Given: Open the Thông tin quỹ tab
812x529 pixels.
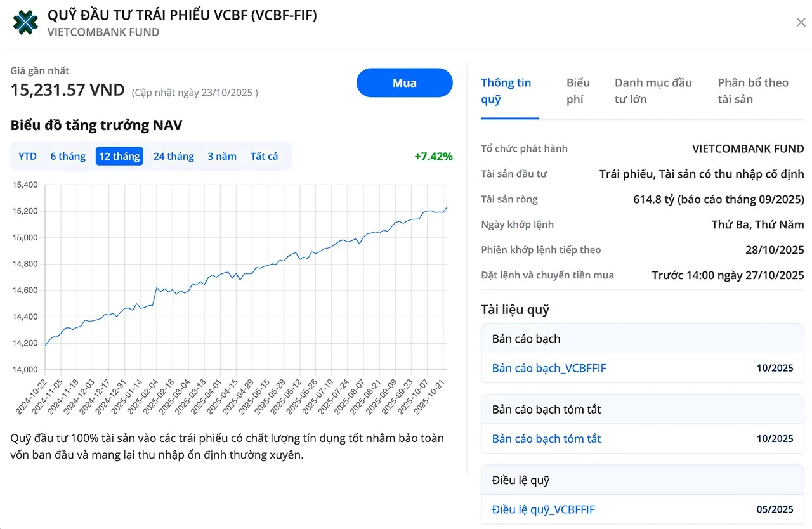Looking at the screenshot, I should coord(506,91).
